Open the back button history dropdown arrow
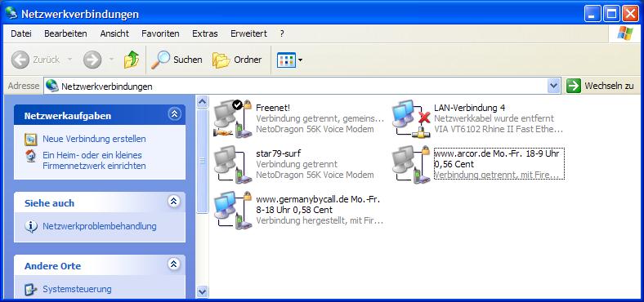The width and height of the screenshot is (644, 302). [x=69, y=60]
